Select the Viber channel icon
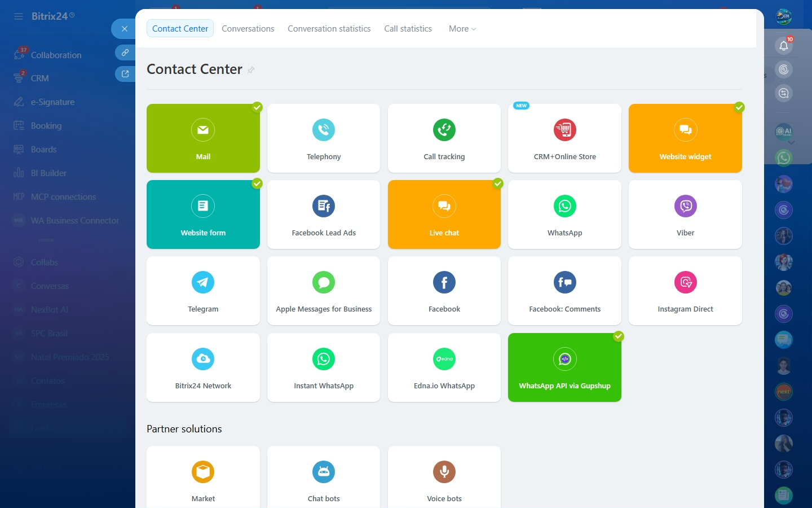The height and width of the screenshot is (508, 812). pos(685,206)
